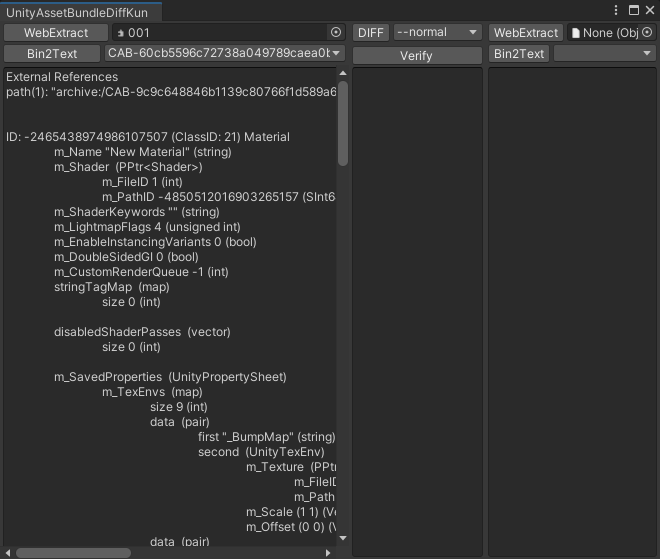Open object picker for the 001 field

pos(336,32)
